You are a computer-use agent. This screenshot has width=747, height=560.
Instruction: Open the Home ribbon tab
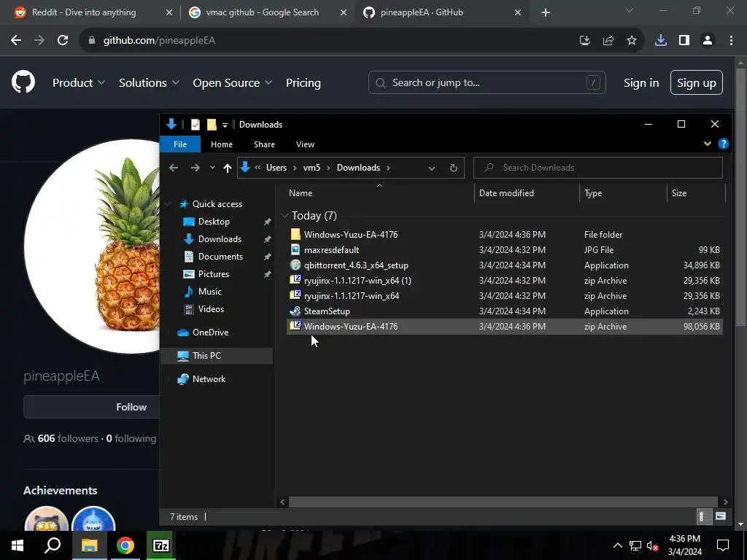pos(222,144)
